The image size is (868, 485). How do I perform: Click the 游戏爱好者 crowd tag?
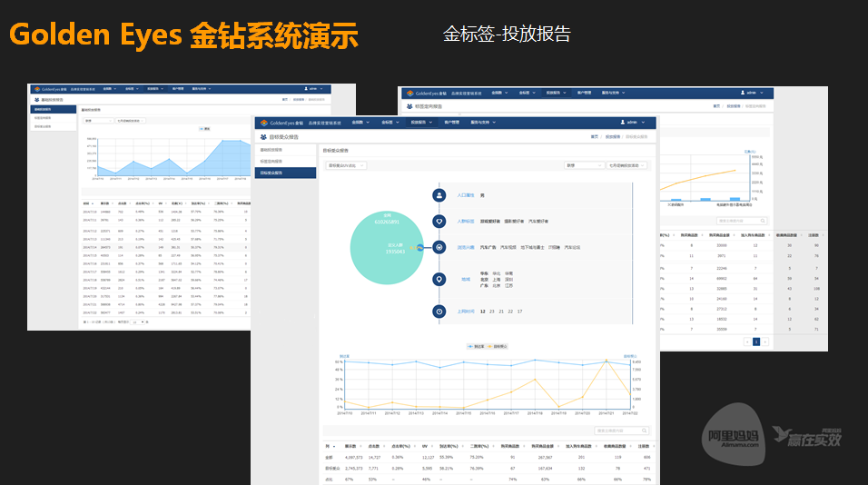(490, 222)
